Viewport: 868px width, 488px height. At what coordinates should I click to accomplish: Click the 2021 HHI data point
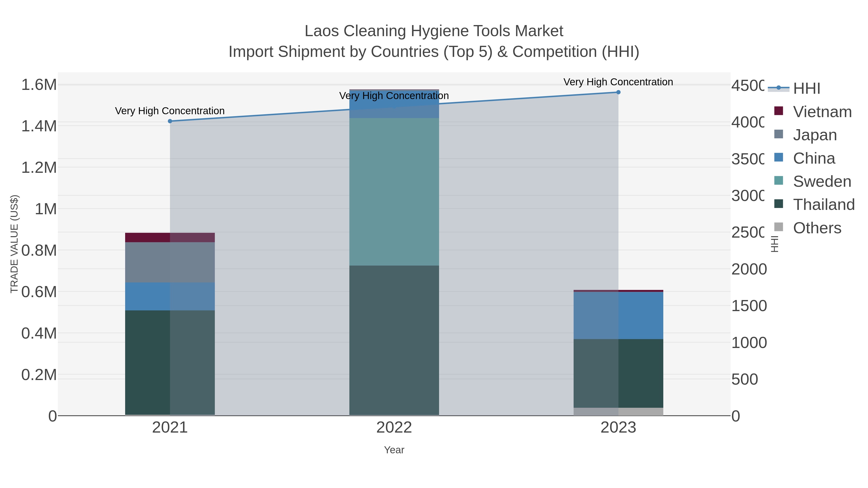tap(170, 121)
